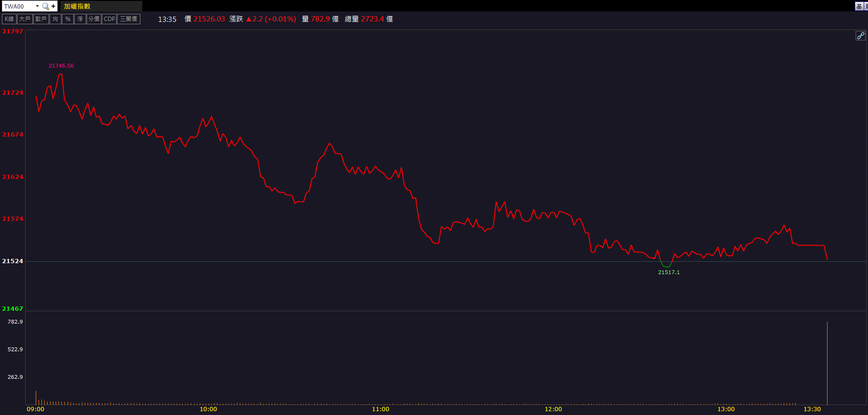Viewport: 868px width, 415px height.
Task: Click the green 21467 lower price axis label
Action: click(x=12, y=309)
